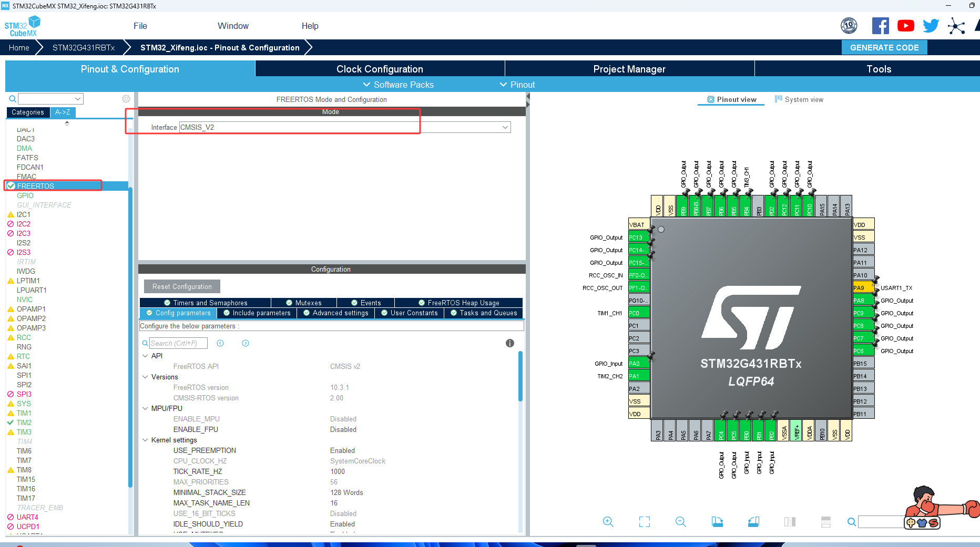Focus the parameter Search field
This screenshot has width=980, height=547.
179,343
